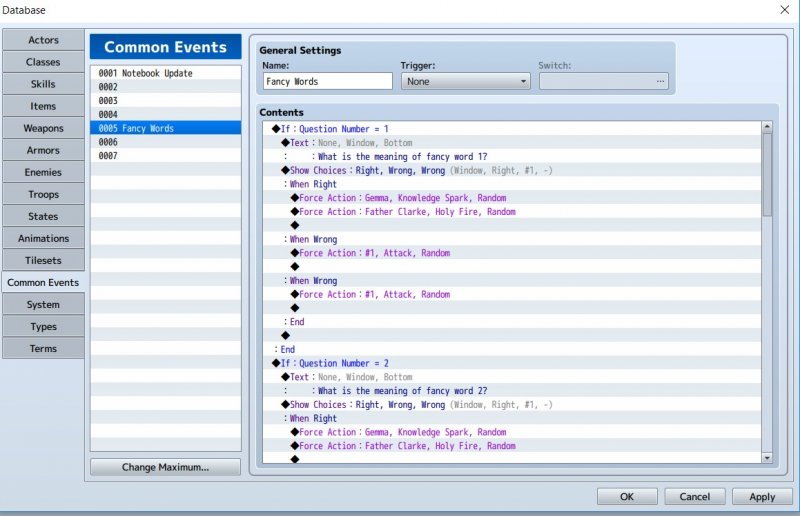Select last Force Action Gemma Knowledge Spark line
Image resolution: width=800 pixels, height=516 pixels.
tap(512, 432)
